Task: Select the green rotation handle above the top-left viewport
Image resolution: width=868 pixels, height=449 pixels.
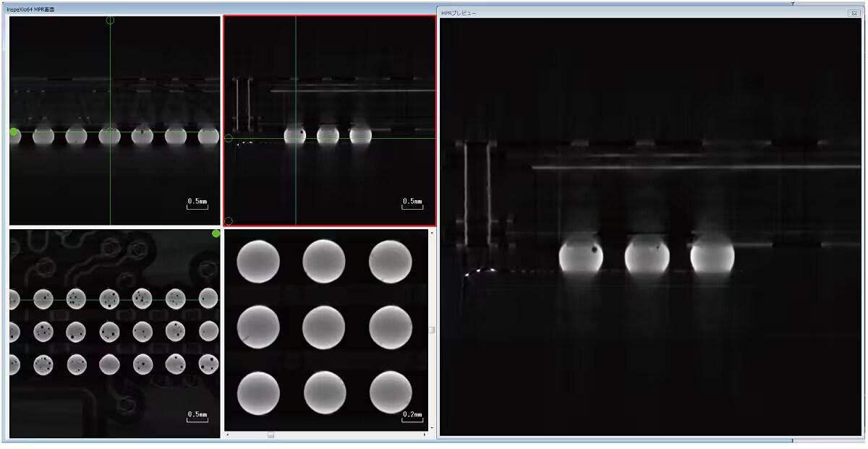Action: (110, 20)
